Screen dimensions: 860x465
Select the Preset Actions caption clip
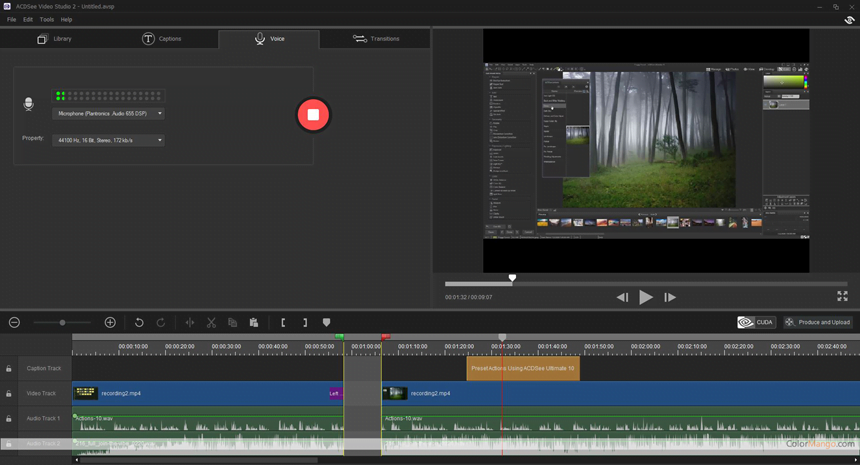point(523,368)
